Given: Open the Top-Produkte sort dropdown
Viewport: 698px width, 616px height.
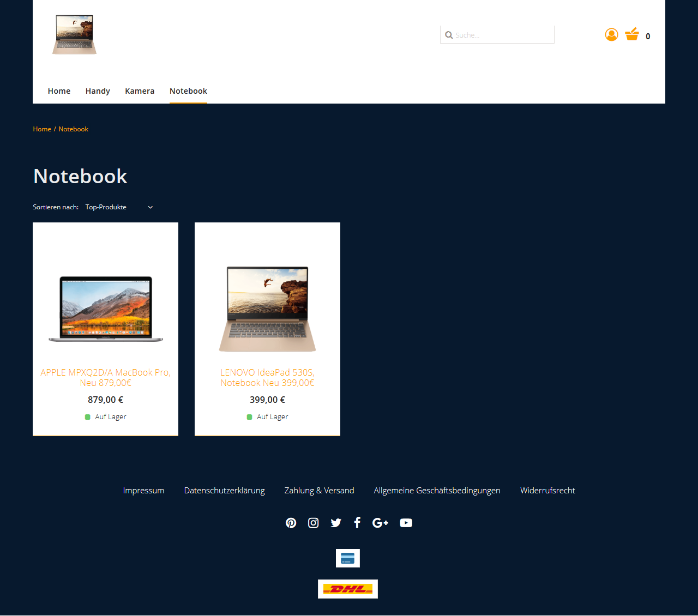Looking at the screenshot, I should click(119, 207).
